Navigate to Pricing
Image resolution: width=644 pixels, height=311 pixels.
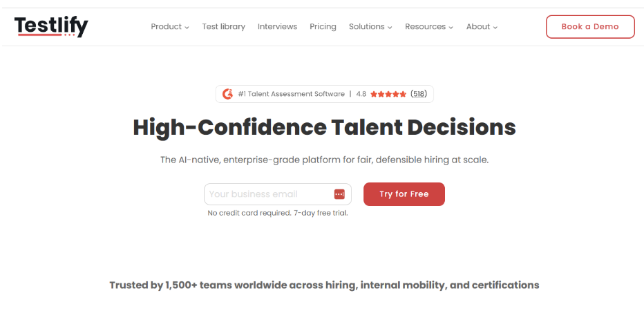pyautogui.click(x=323, y=27)
